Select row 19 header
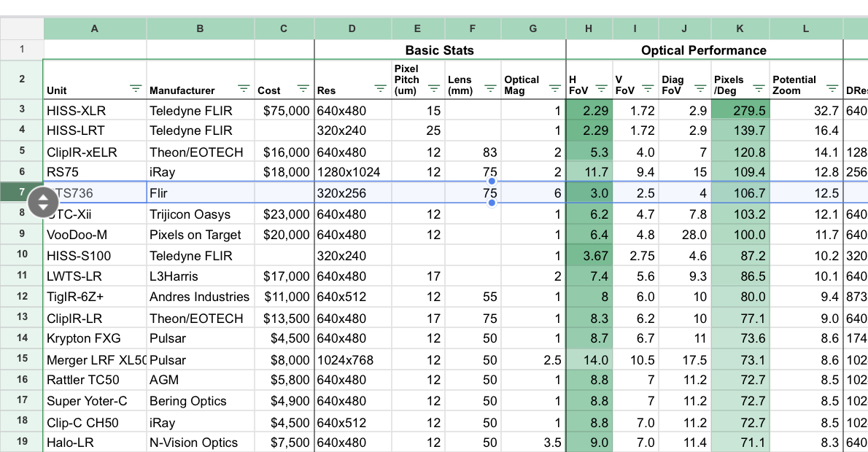 click(22, 442)
